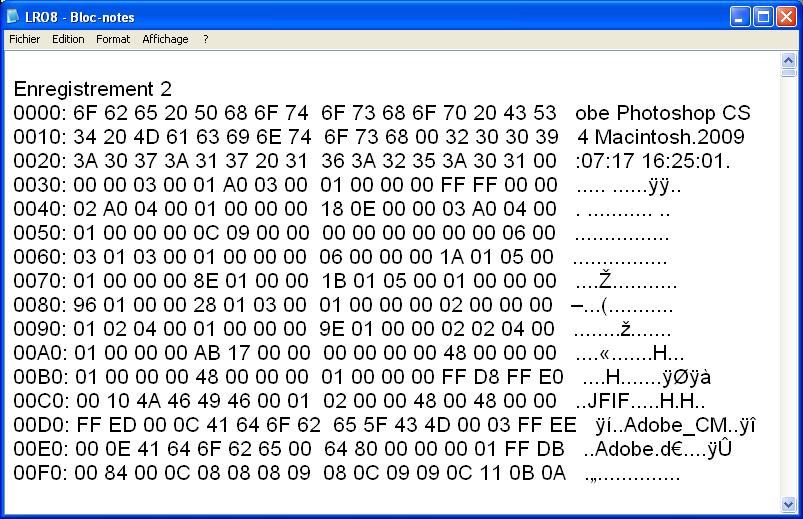The width and height of the screenshot is (803, 519).
Task: Click the offset "0000:" at line start
Action: click(40, 113)
